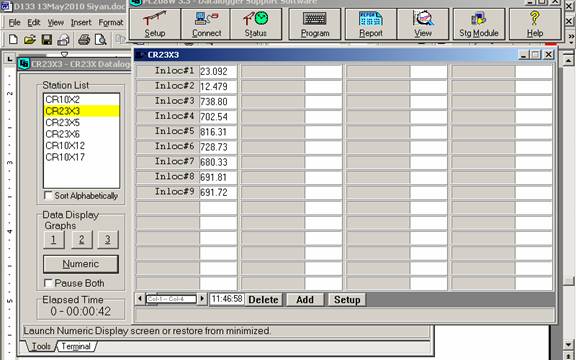Image resolution: width=576 pixels, height=360 pixels.
Task: Click left arrow of column scrollbar
Action: tap(140, 299)
